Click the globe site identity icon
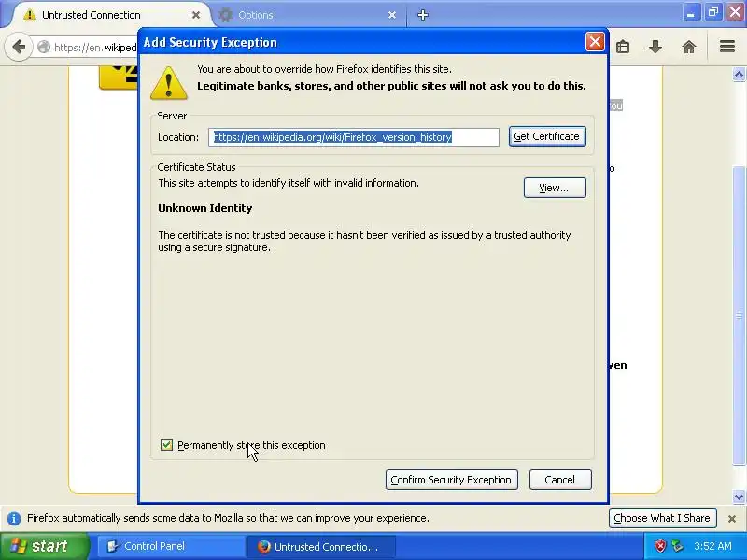The image size is (747, 560). (x=44, y=47)
